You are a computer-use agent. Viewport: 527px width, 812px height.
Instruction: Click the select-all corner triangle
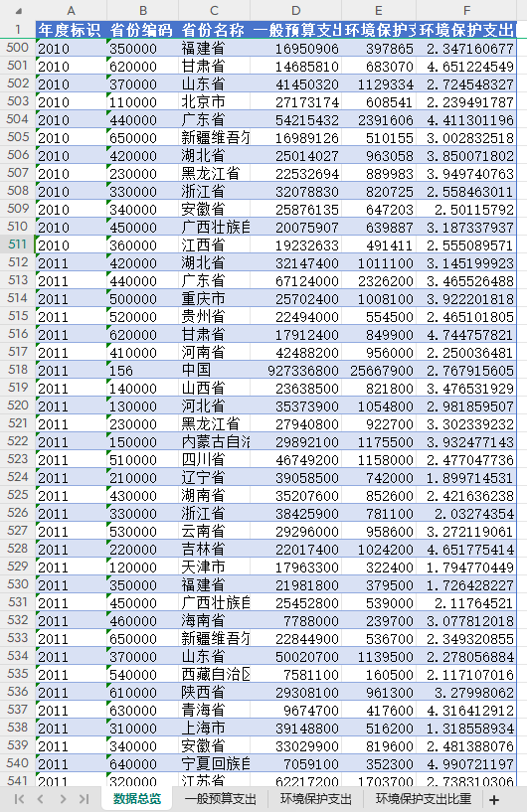[19, 10]
